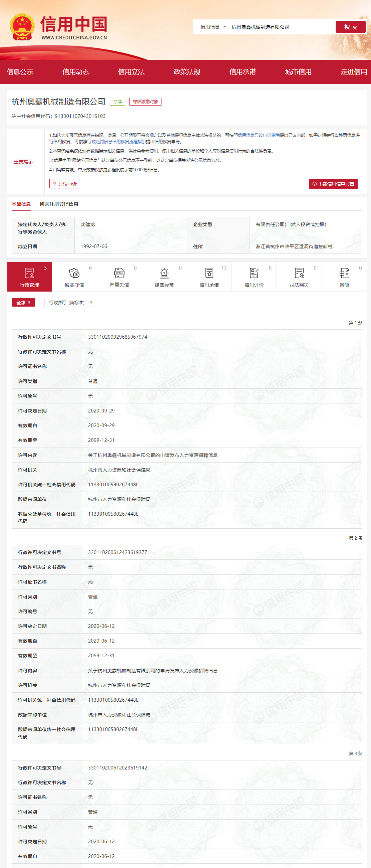
Task: Open the 行政处罚信息信用修复流程指引 link
Action: [x=116, y=142]
